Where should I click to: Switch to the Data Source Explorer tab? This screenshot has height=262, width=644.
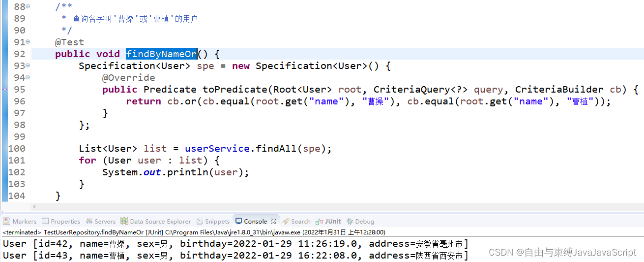click(156, 222)
